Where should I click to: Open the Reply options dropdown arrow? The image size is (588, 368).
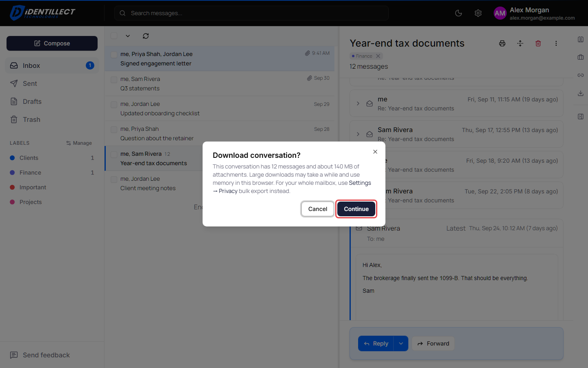pyautogui.click(x=401, y=343)
